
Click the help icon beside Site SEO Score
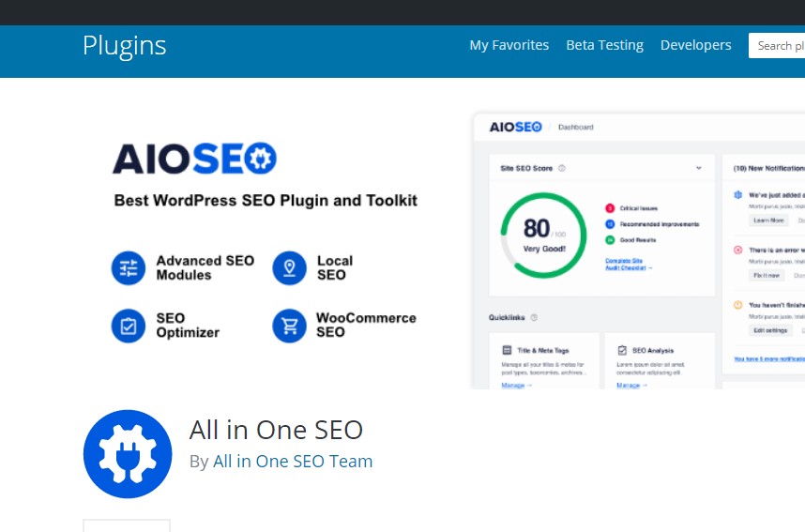[x=562, y=169]
